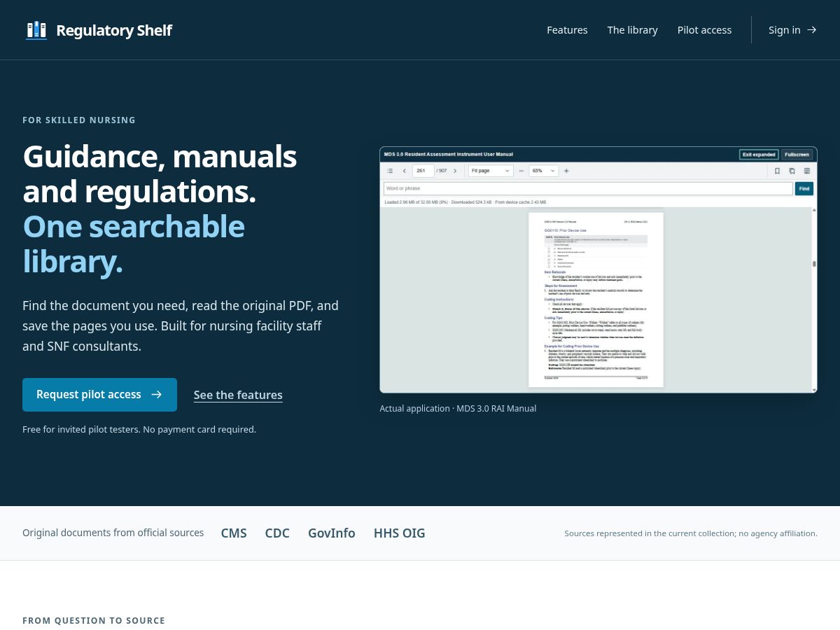Open the 65% zoom dropdown
840x630 pixels.
tap(543, 171)
